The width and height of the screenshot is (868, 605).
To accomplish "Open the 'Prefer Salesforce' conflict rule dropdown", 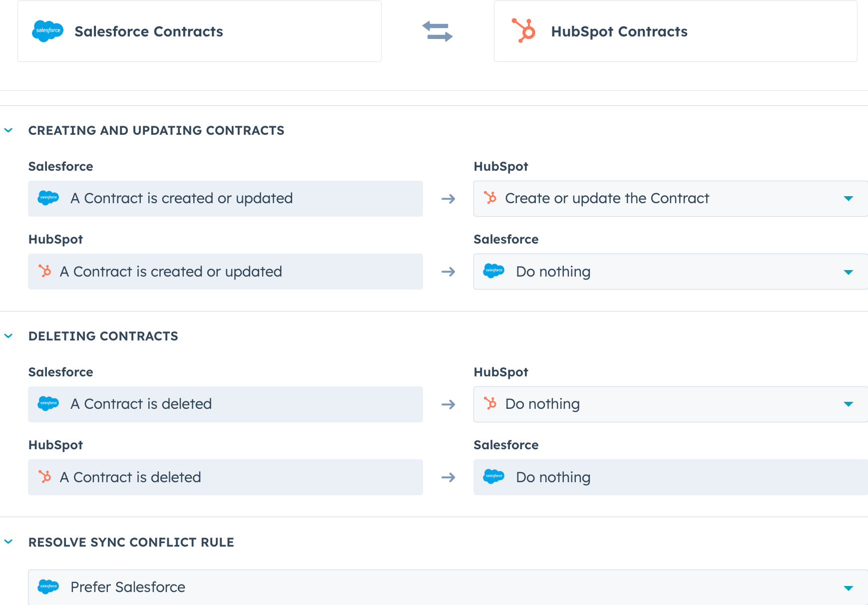I will click(x=849, y=587).
